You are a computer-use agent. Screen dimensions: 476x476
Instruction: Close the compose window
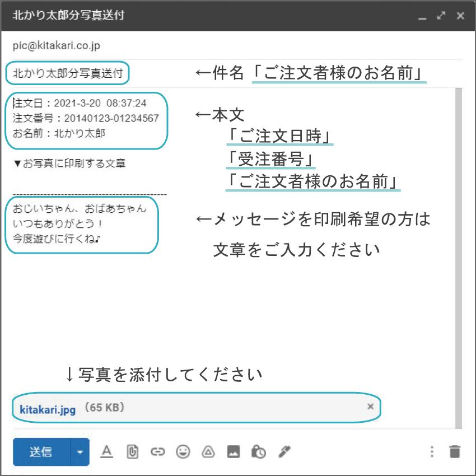tap(460, 16)
